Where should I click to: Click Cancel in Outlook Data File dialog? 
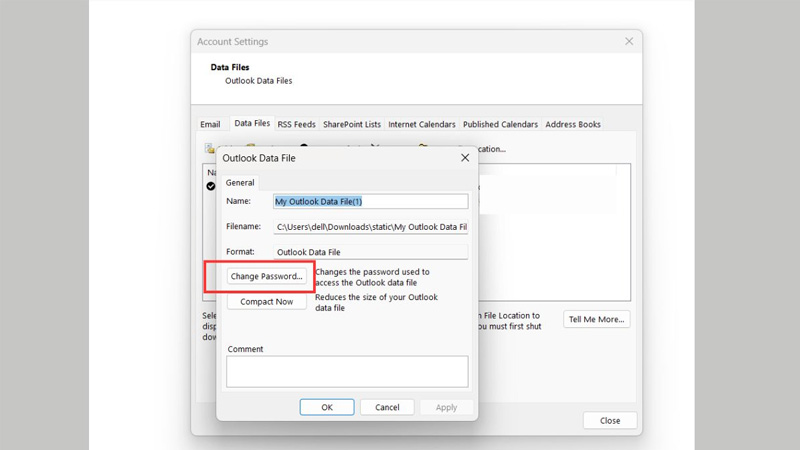387,407
